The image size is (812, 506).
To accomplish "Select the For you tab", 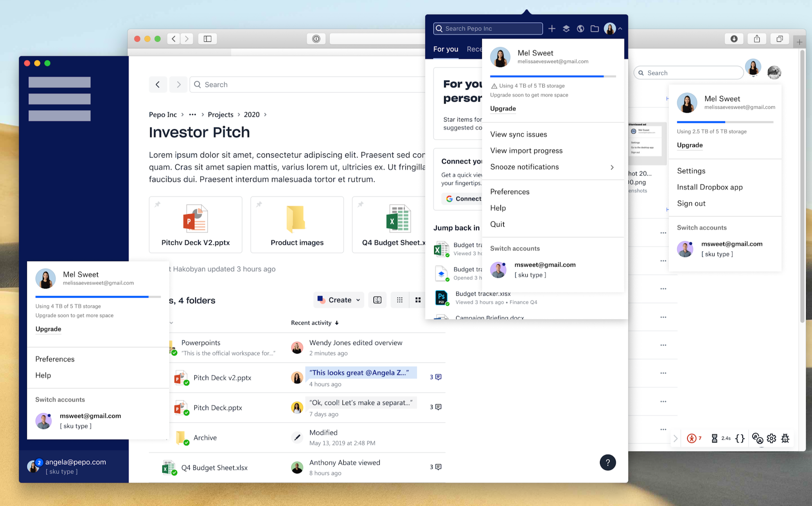I will pos(445,49).
